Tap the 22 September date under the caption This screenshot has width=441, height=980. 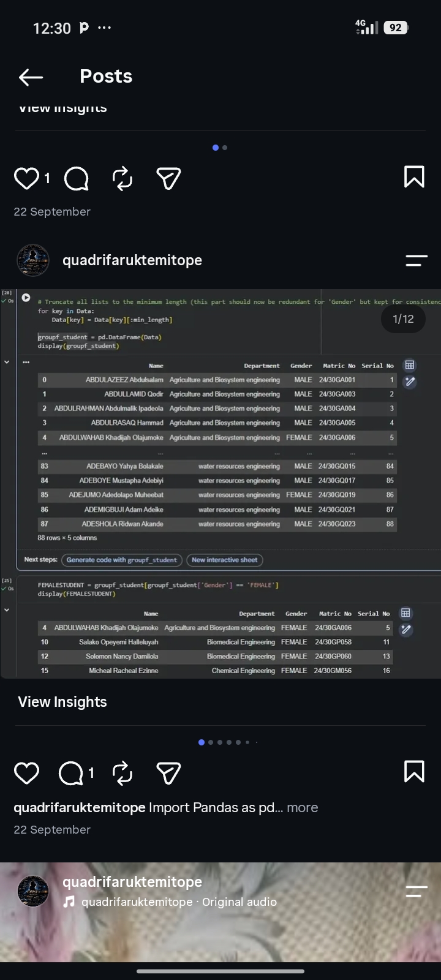tap(52, 830)
